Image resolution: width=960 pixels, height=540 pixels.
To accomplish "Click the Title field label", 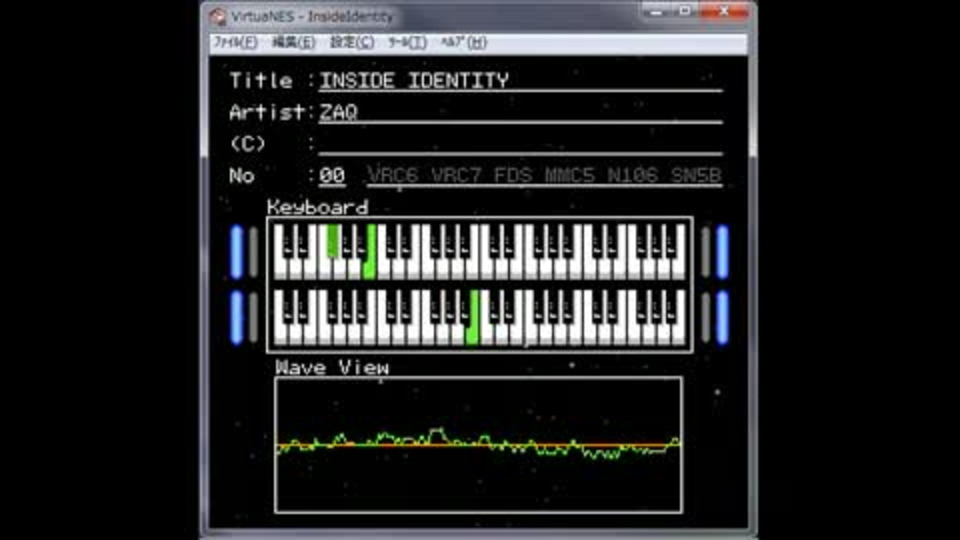I will pos(261,80).
